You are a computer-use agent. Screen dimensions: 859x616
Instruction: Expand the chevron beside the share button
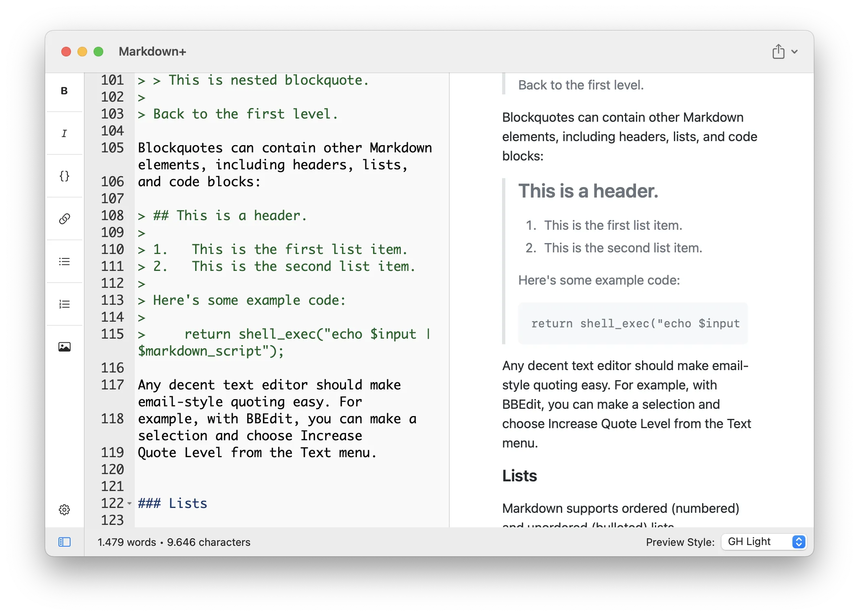[x=794, y=52]
